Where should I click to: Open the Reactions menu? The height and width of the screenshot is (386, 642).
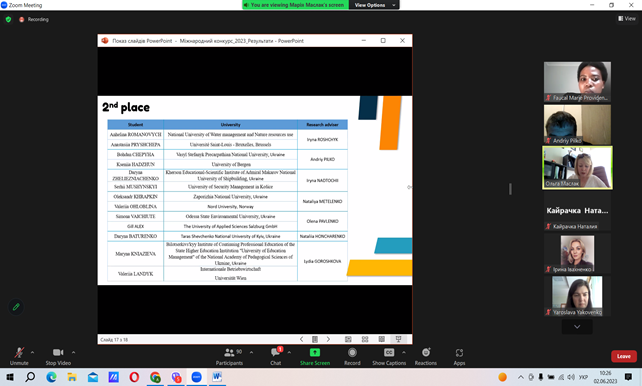coord(426,356)
